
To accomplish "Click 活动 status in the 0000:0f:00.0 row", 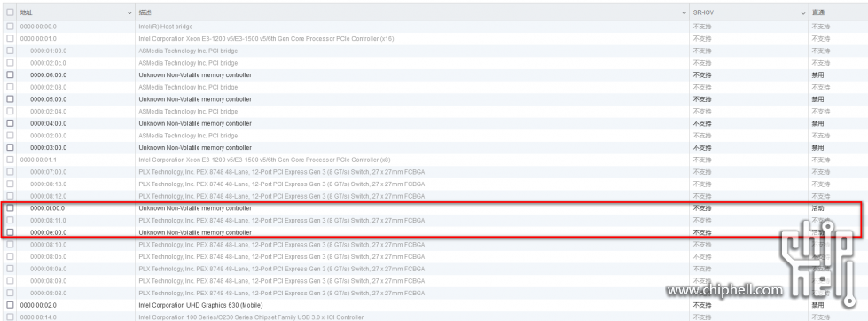I will (817, 208).
